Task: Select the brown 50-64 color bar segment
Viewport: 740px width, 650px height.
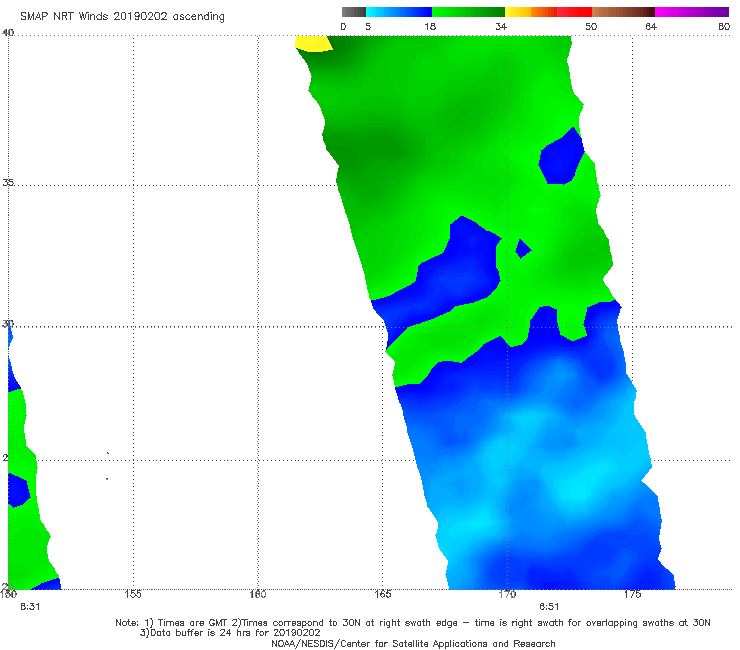Action: [x=623, y=12]
